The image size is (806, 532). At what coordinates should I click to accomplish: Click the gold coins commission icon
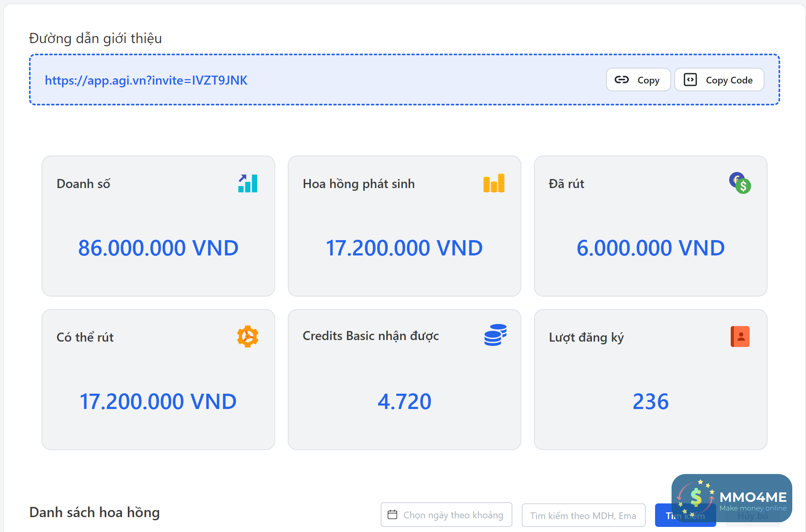point(494,183)
